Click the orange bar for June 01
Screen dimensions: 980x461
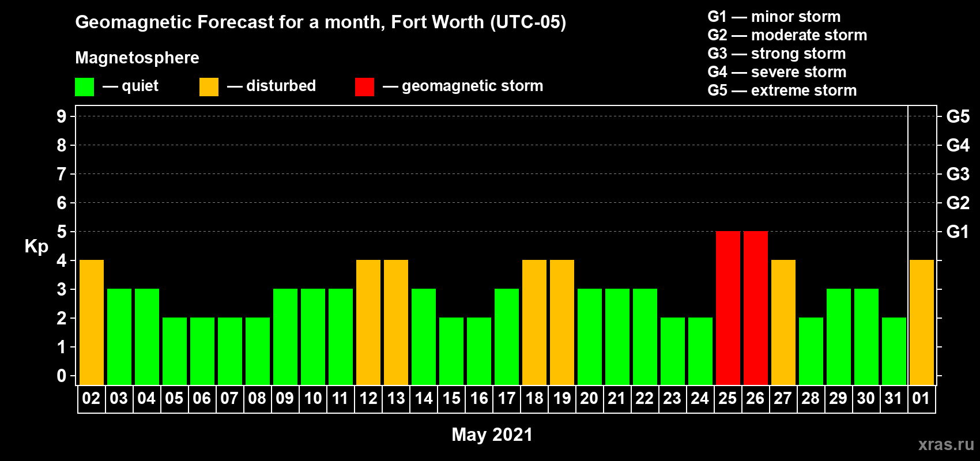tap(922, 323)
